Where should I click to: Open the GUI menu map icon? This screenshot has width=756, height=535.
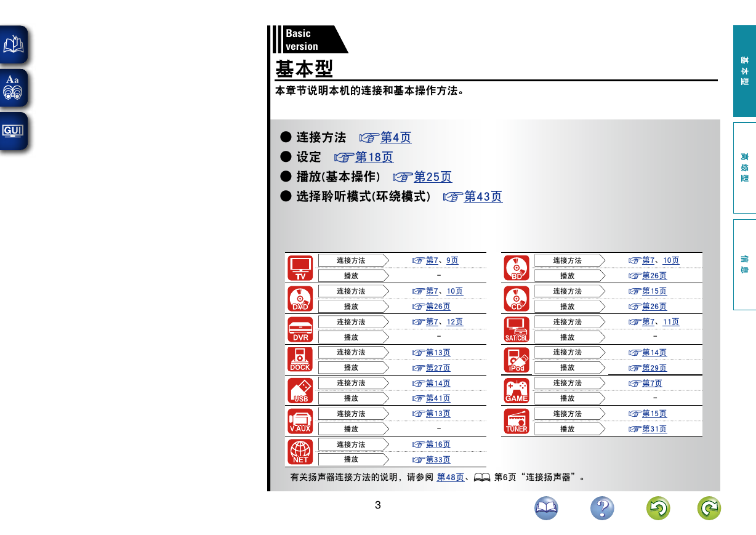click(14, 131)
